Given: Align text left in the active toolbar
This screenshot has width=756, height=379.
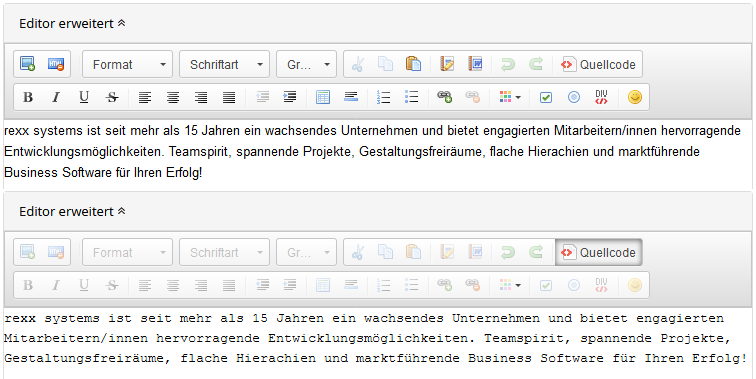Looking at the screenshot, I should click(145, 97).
